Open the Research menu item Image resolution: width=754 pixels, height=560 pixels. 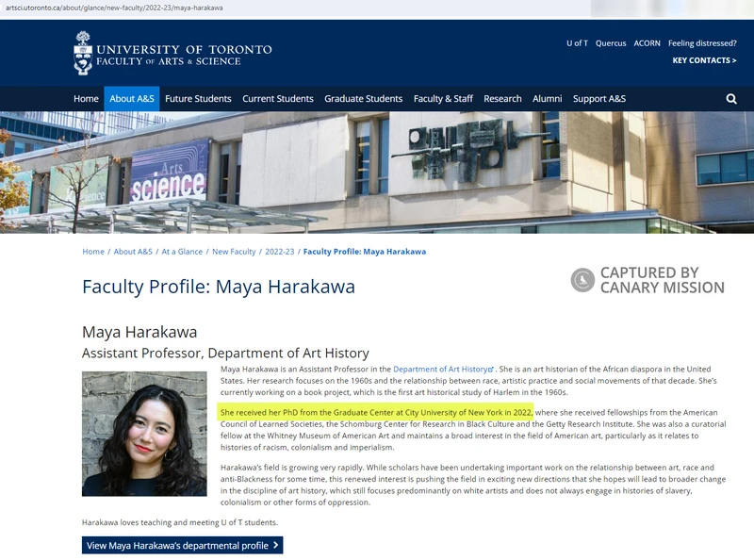502,99
